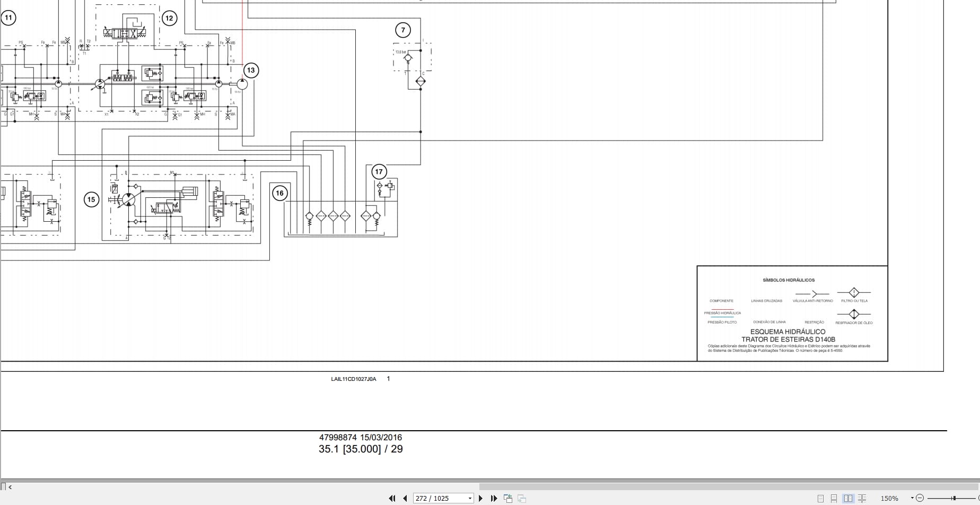Click component callout number 11
The height and width of the screenshot is (505, 980).
pyautogui.click(x=8, y=18)
